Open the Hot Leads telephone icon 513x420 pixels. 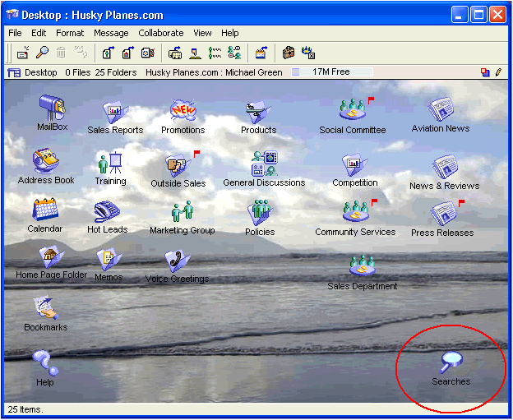(x=107, y=213)
